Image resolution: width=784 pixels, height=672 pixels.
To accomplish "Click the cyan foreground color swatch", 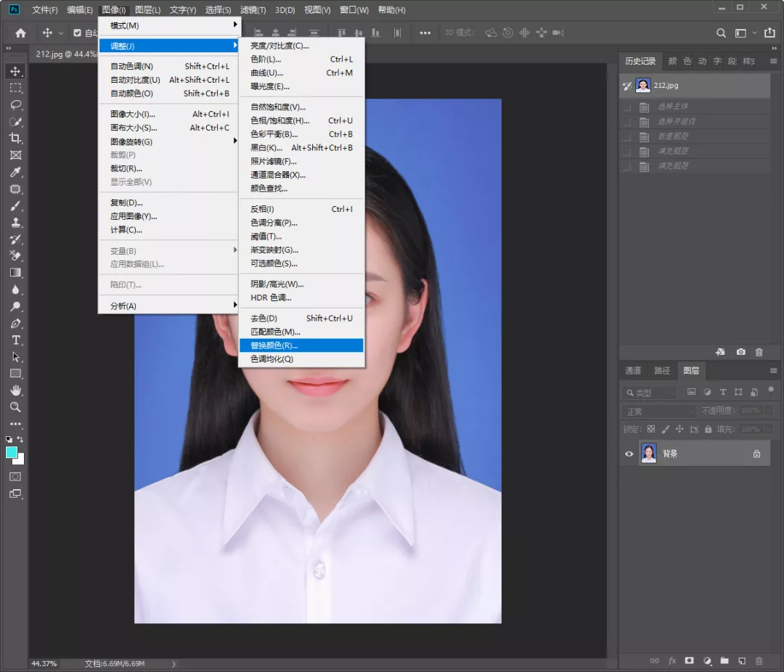I will [x=12, y=452].
